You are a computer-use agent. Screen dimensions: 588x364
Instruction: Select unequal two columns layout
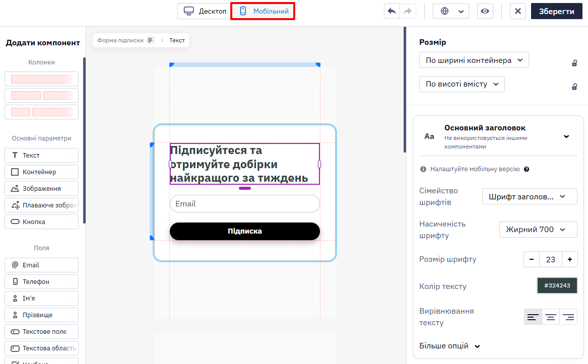[x=42, y=112]
